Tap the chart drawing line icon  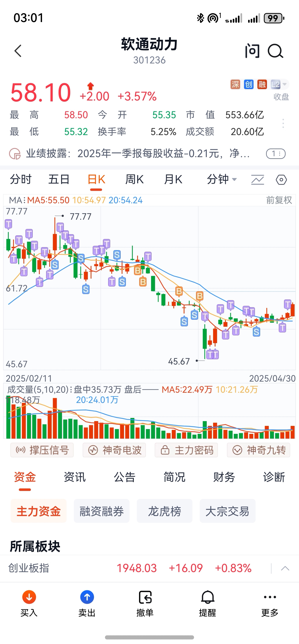click(x=257, y=180)
